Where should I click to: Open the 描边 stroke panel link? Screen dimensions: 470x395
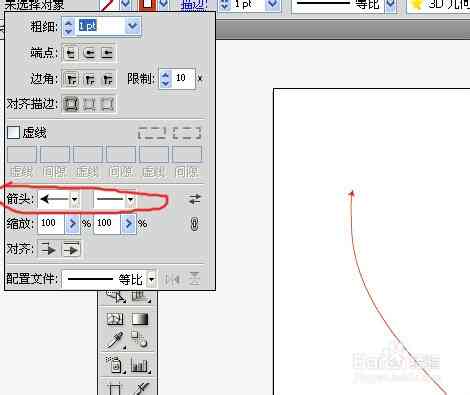[x=194, y=5]
